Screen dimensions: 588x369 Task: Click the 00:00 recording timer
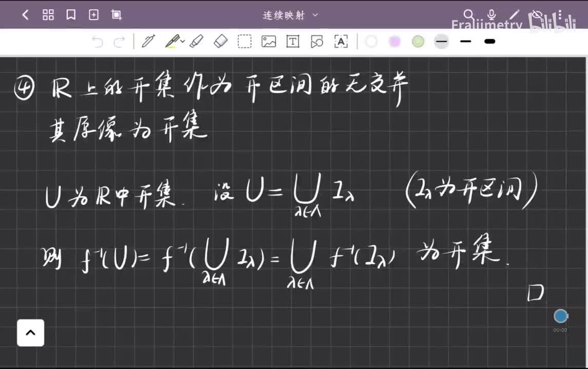(560, 330)
